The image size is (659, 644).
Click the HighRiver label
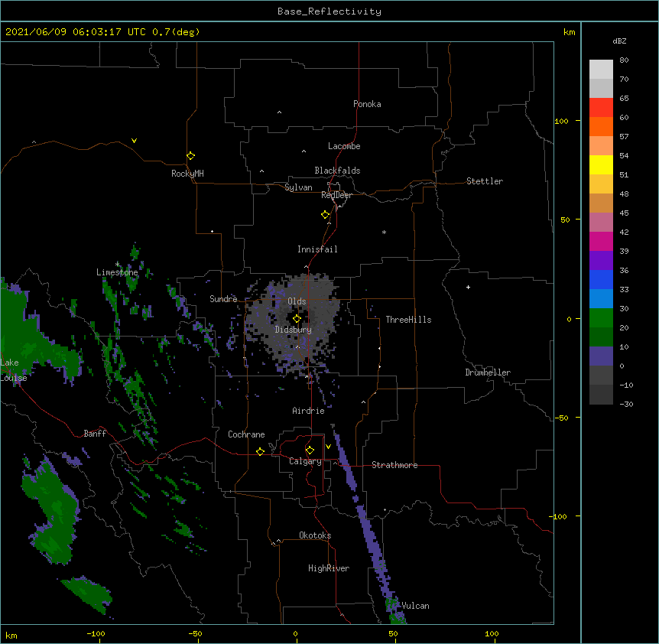(329, 568)
